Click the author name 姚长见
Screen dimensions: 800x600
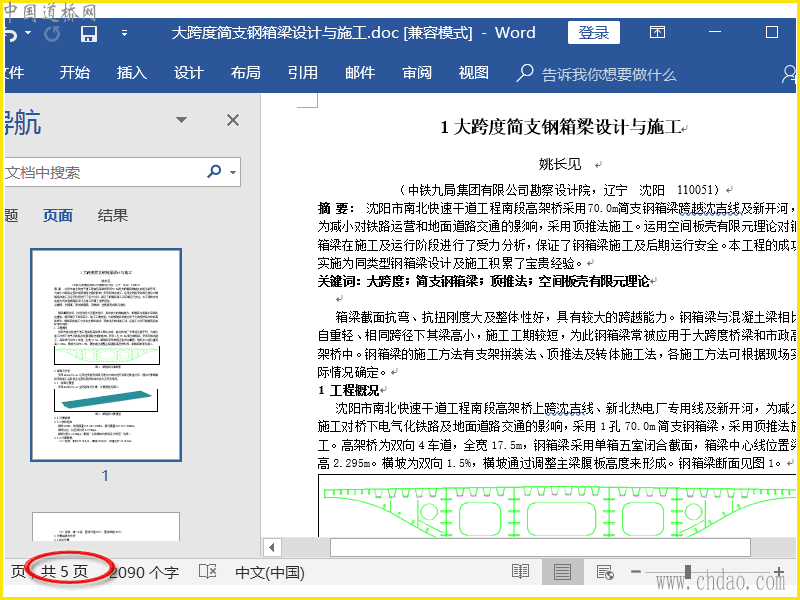pyautogui.click(x=560, y=164)
